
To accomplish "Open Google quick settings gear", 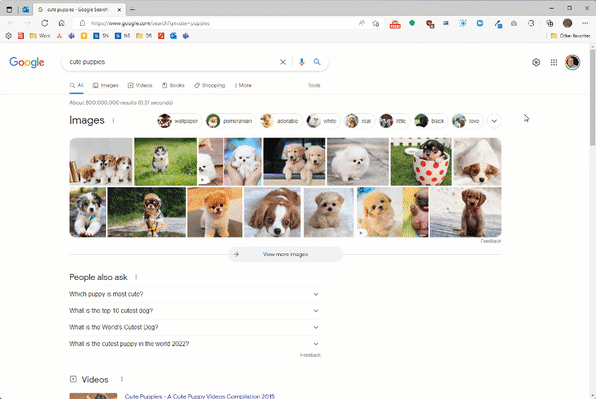I will (536, 62).
